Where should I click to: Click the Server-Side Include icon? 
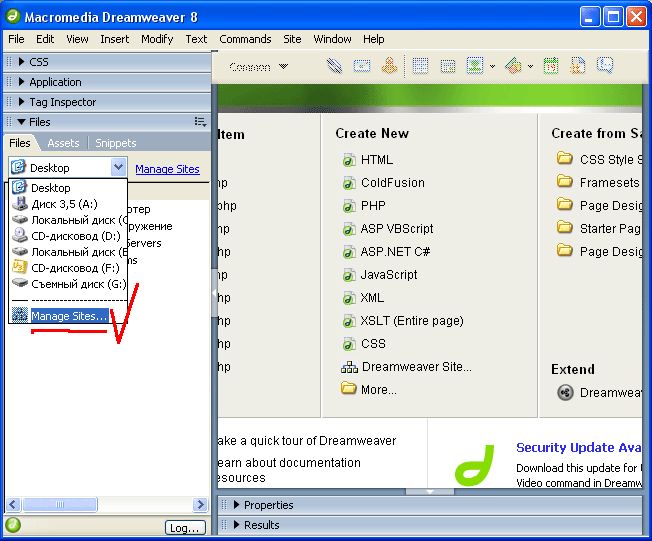[578, 66]
